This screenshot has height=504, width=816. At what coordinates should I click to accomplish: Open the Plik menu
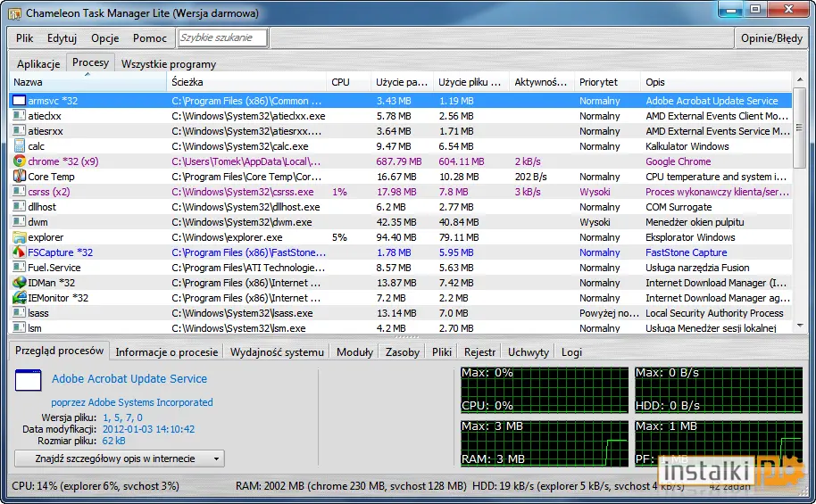coord(24,38)
